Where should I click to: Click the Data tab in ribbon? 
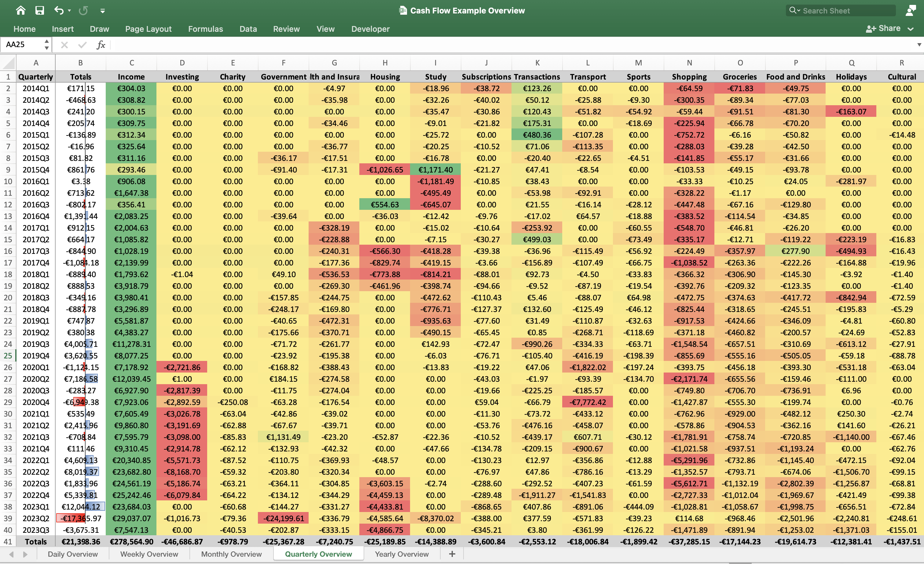click(x=247, y=29)
